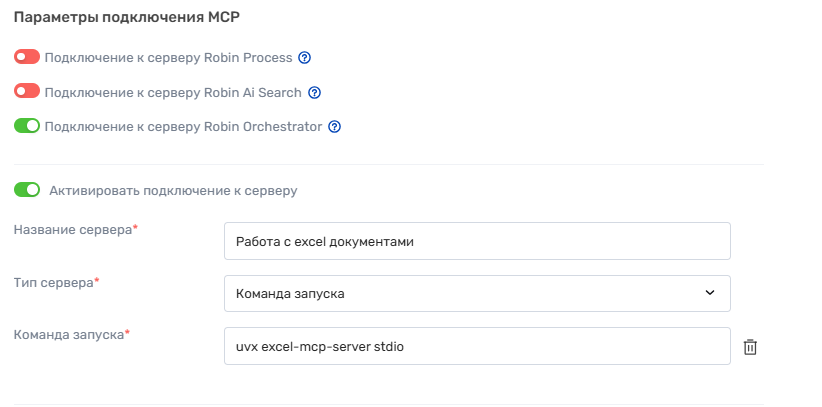
Task: Enable the Robin Ai Search server toggle
Action: coord(27,92)
